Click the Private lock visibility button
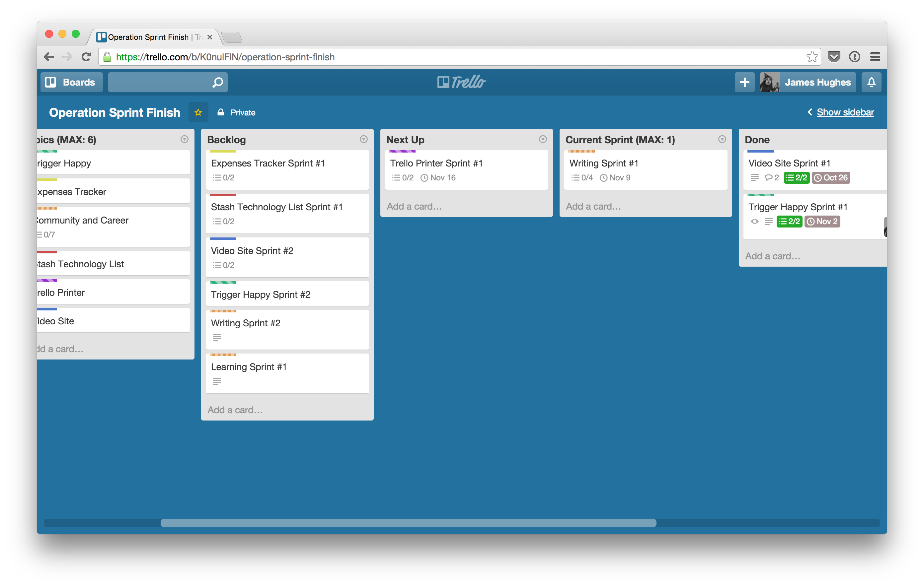924x587 pixels. click(236, 112)
